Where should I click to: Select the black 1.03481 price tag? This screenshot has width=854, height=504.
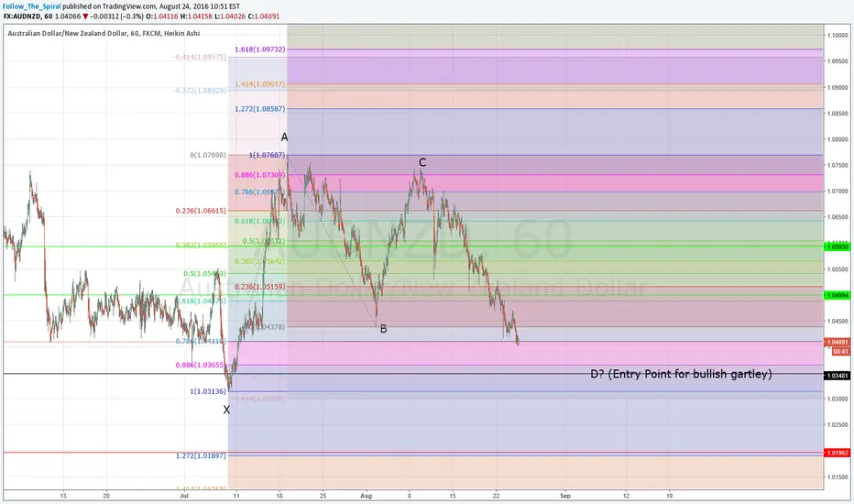pos(838,376)
